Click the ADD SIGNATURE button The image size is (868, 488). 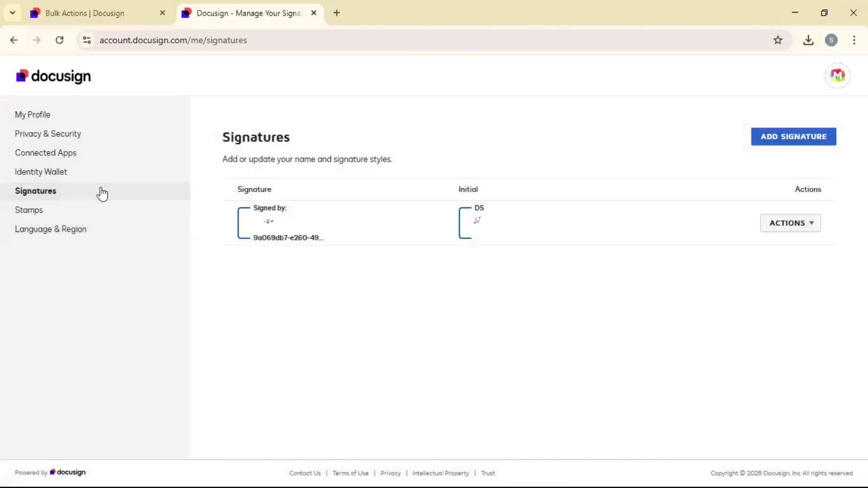[793, 136]
